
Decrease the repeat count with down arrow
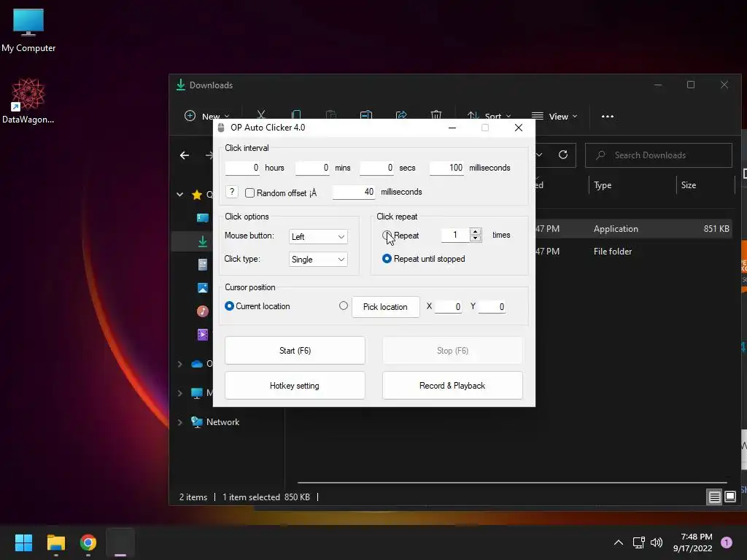point(475,238)
